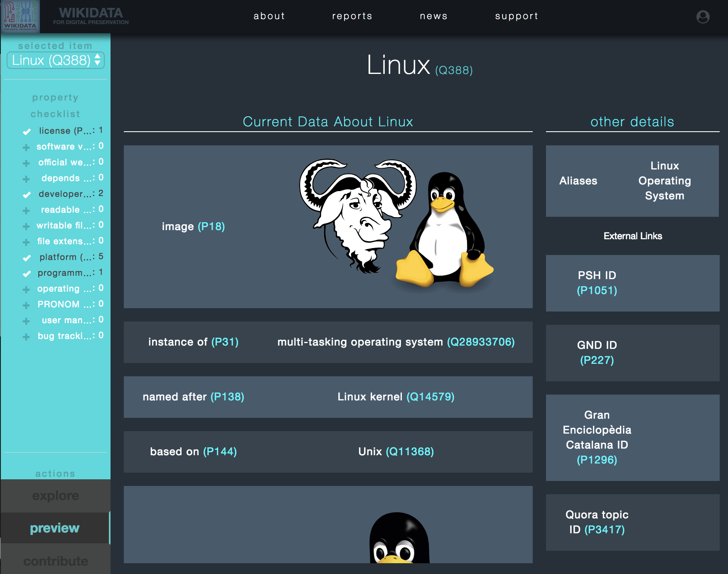Click checkmark icon beside platform row

click(x=27, y=258)
